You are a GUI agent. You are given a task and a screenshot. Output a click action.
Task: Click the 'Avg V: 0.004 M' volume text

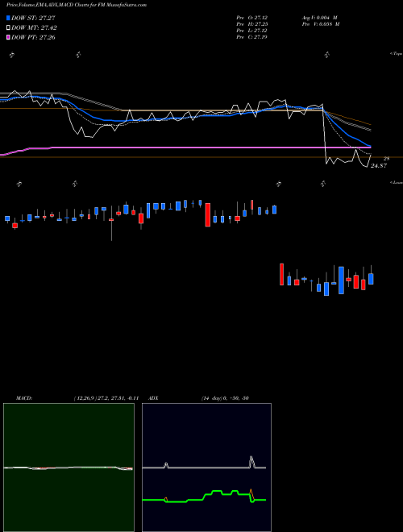click(319, 18)
